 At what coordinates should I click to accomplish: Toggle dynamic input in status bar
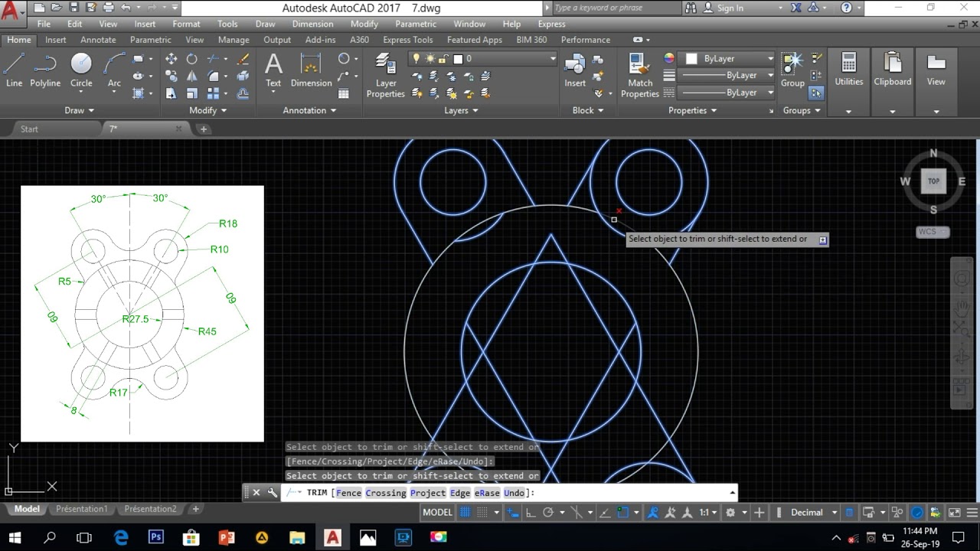click(514, 513)
